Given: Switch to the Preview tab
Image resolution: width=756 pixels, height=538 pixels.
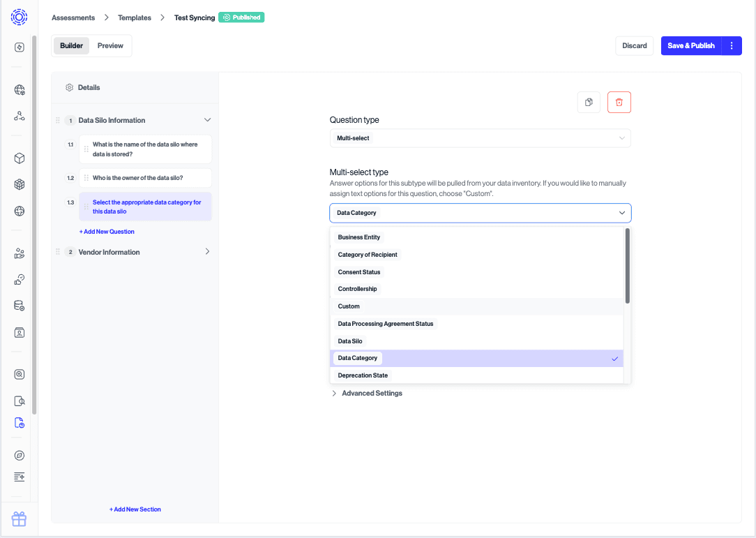Looking at the screenshot, I should tap(110, 46).
